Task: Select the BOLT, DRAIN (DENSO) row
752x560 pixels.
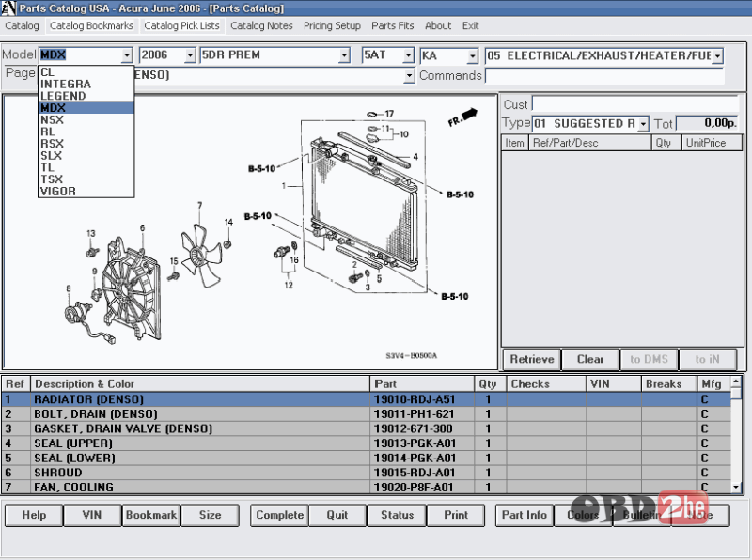Action: 367,414
